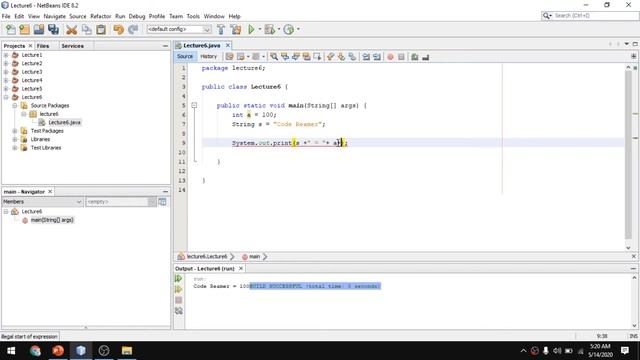
Task: Click the Cut scissors icon
Action: click(71, 29)
